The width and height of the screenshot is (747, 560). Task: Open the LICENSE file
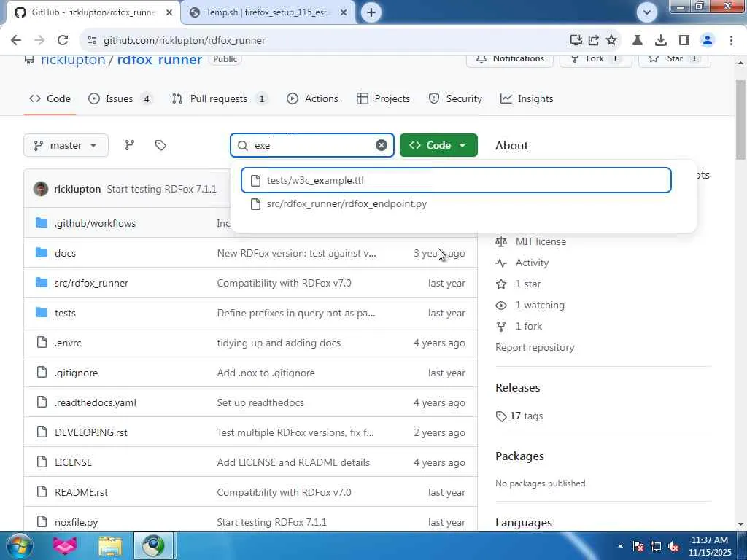(74, 462)
